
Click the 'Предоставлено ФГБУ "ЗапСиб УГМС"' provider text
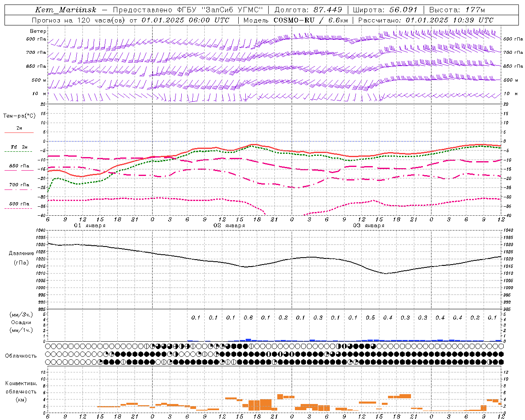(x=188, y=10)
